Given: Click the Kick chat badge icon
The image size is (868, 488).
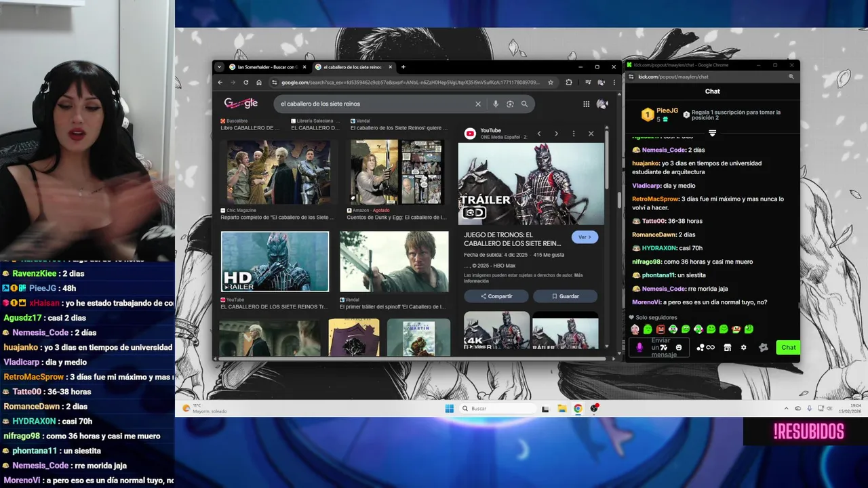Looking at the screenshot, I should 764,347.
